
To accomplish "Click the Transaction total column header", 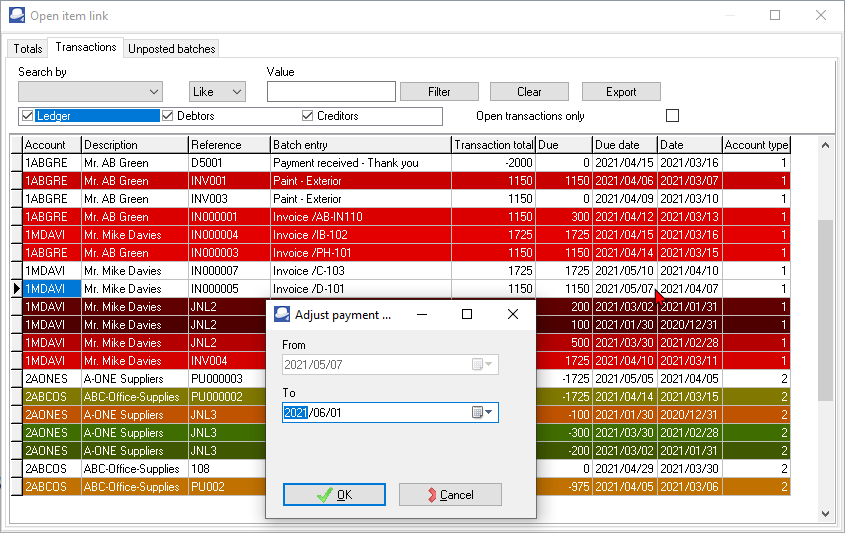I will click(x=494, y=145).
